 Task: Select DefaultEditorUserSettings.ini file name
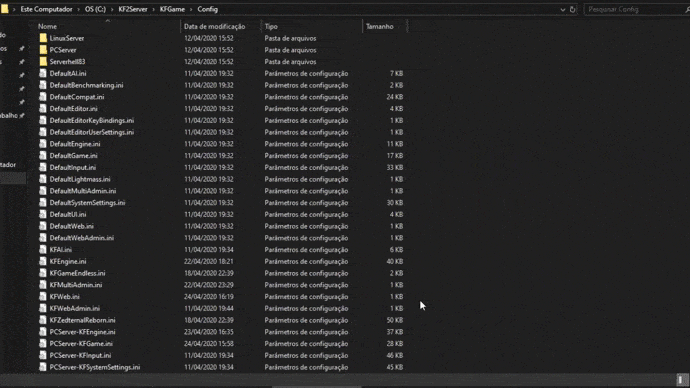(x=92, y=132)
